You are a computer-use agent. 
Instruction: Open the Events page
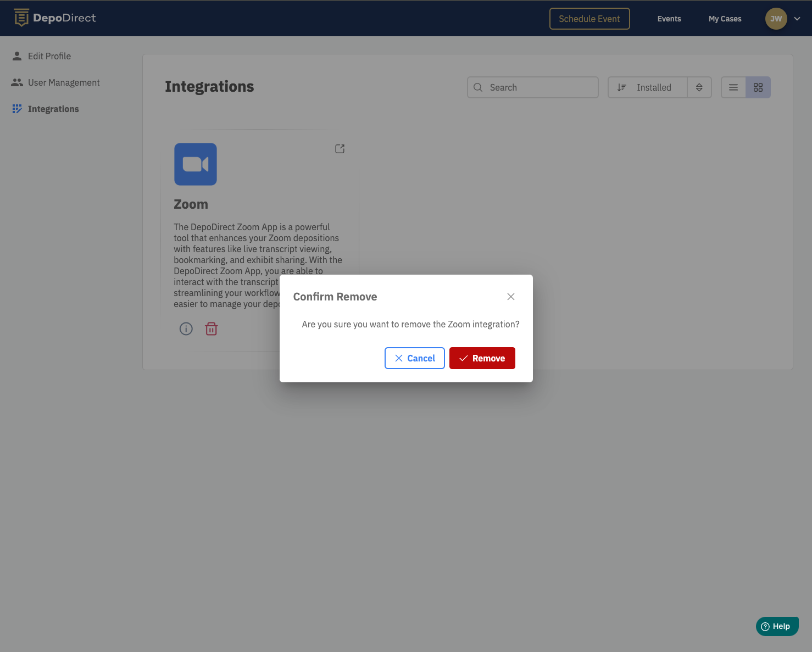click(669, 19)
